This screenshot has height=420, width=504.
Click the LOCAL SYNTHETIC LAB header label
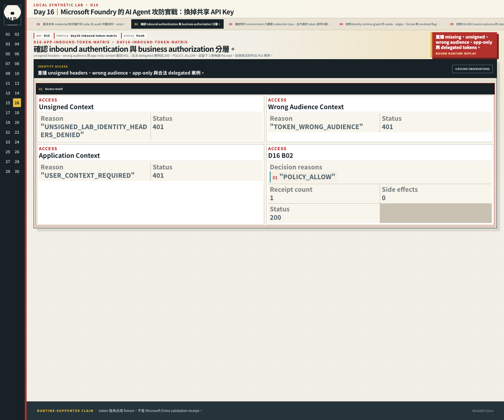pyautogui.click(x=58, y=5)
